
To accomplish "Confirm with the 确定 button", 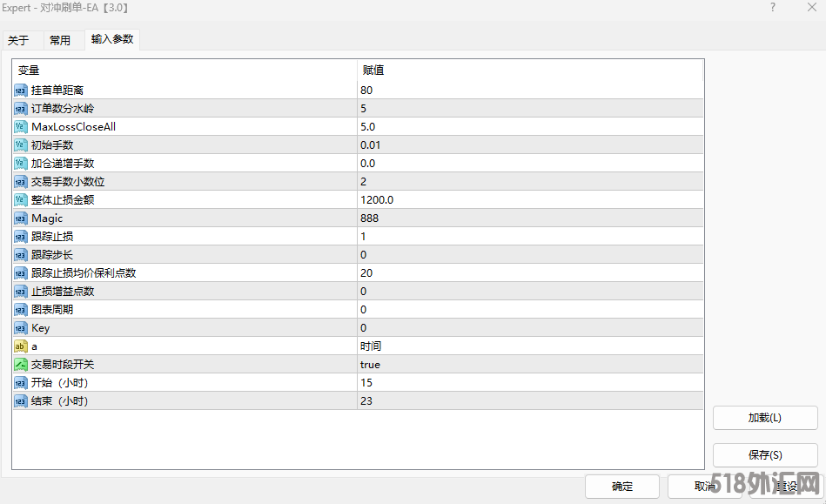I will point(622,487).
